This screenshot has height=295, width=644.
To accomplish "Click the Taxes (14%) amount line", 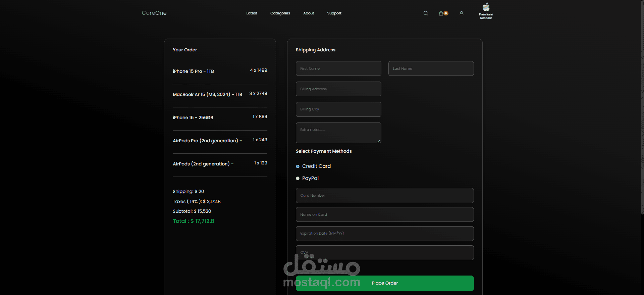I will point(197,202).
